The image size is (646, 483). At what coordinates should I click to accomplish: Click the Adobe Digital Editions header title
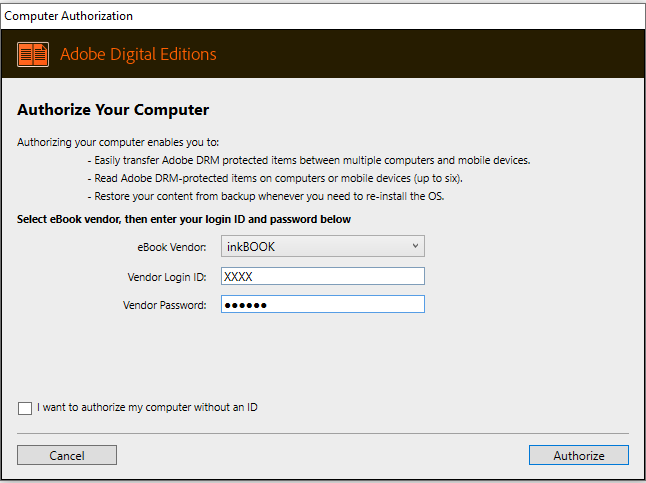[x=138, y=54]
